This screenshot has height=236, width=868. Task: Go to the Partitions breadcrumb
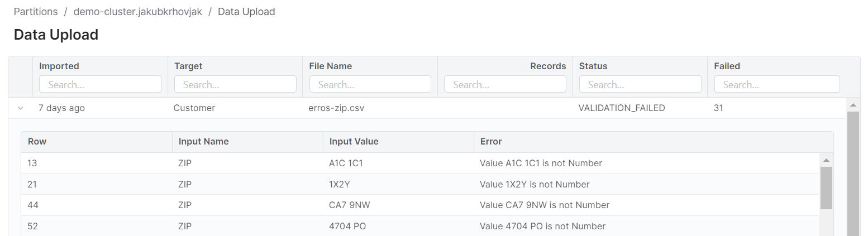click(36, 12)
